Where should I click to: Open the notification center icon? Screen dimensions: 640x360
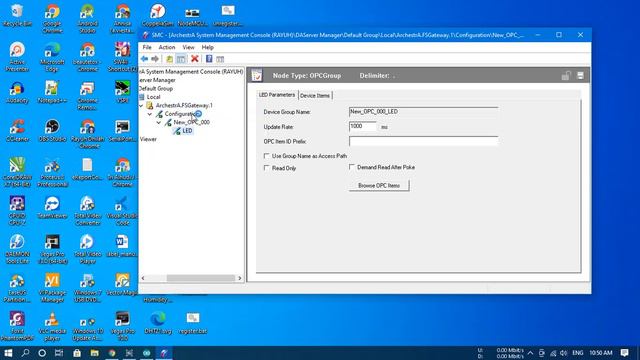pos(624,353)
